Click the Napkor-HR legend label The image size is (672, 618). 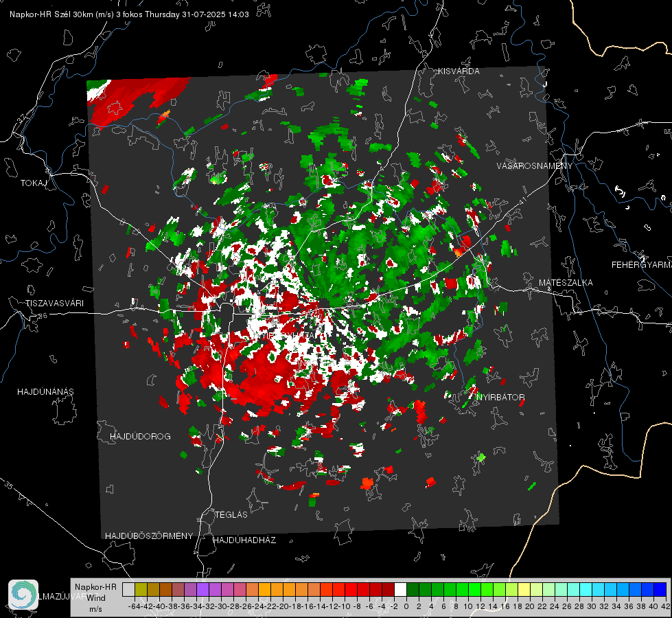(95, 586)
